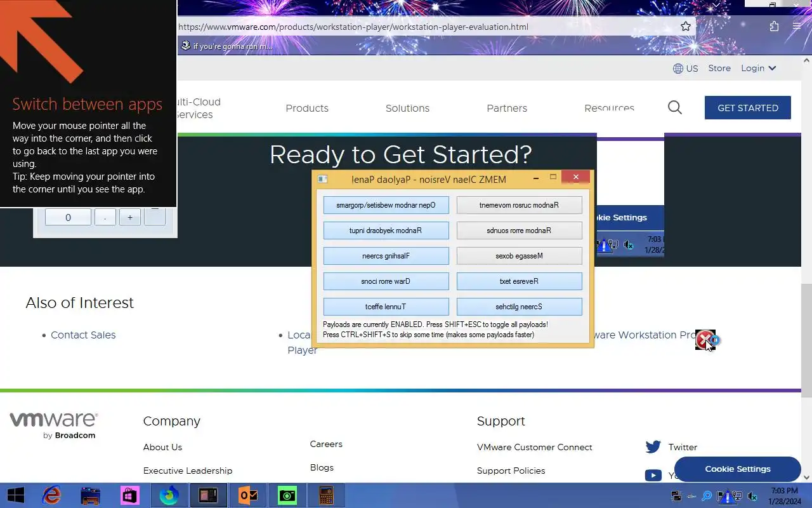
Task: Toggle the 'neercs gnihsalF' payload button
Action: [386, 256]
